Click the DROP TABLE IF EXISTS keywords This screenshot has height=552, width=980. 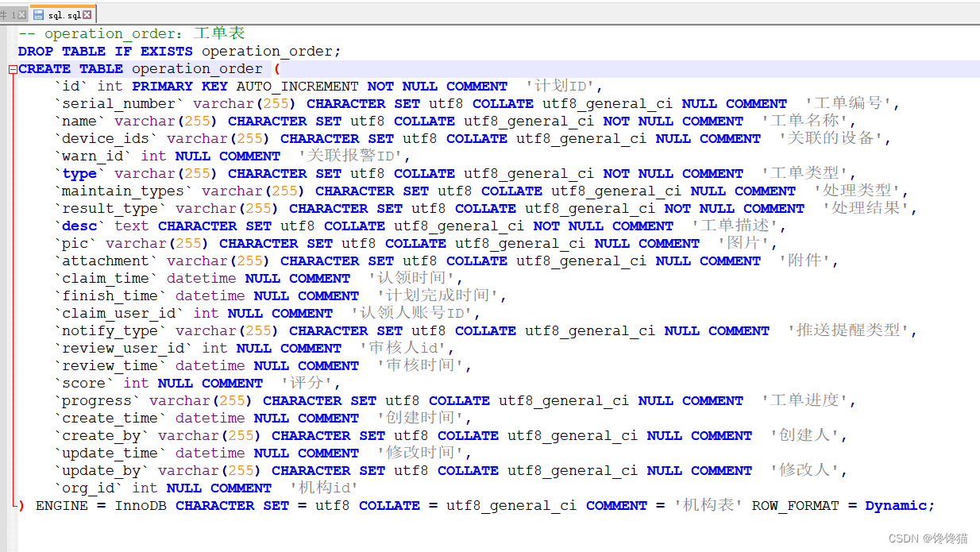pyautogui.click(x=106, y=51)
